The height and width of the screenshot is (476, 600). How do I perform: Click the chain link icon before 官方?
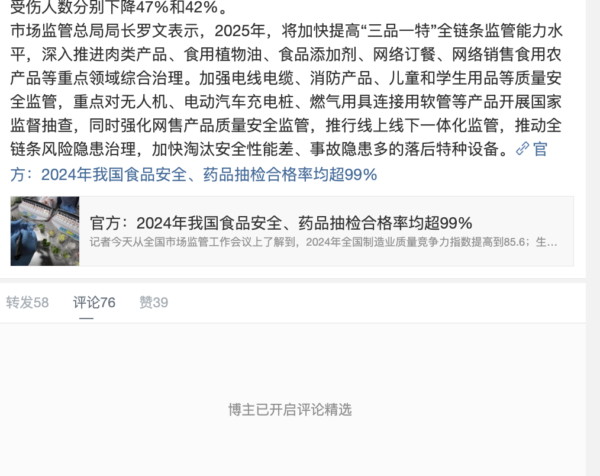coord(523,149)
